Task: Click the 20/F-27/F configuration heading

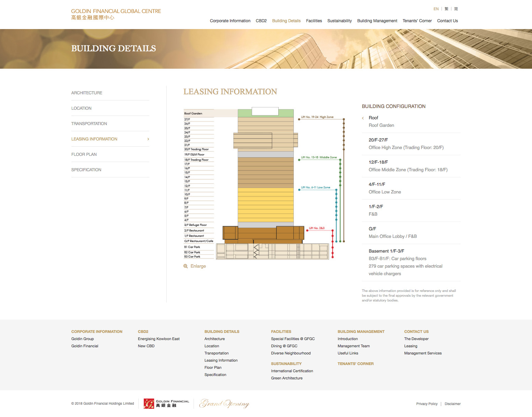Action: (378, 140)
